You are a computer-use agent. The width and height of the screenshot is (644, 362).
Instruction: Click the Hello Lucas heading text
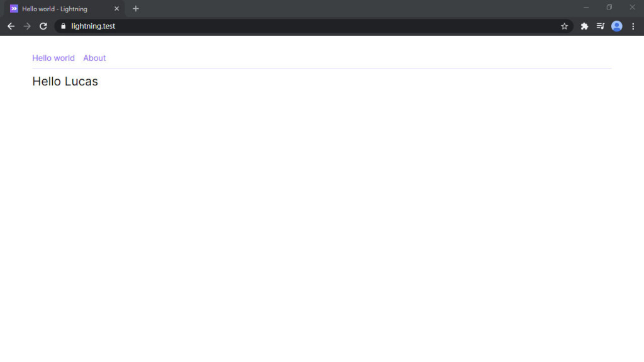[65, 81]
